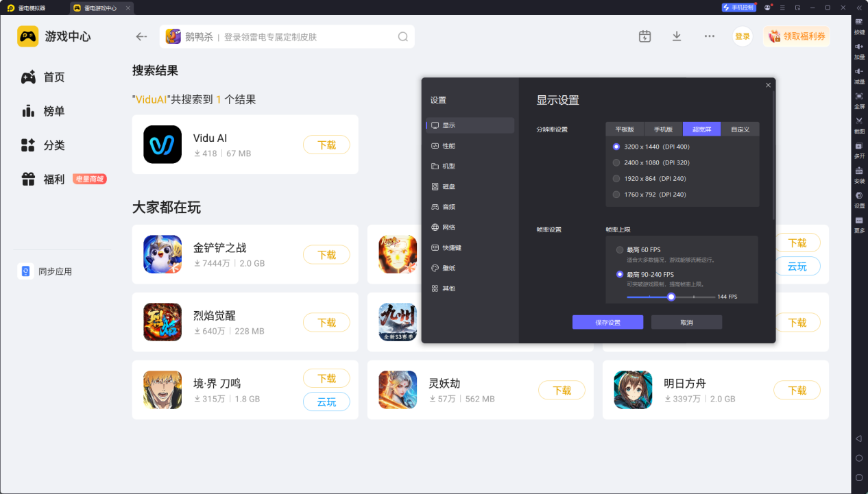Open the 快捷键 settings category
The image size is (868, 494).
click(x=470, y=247)
